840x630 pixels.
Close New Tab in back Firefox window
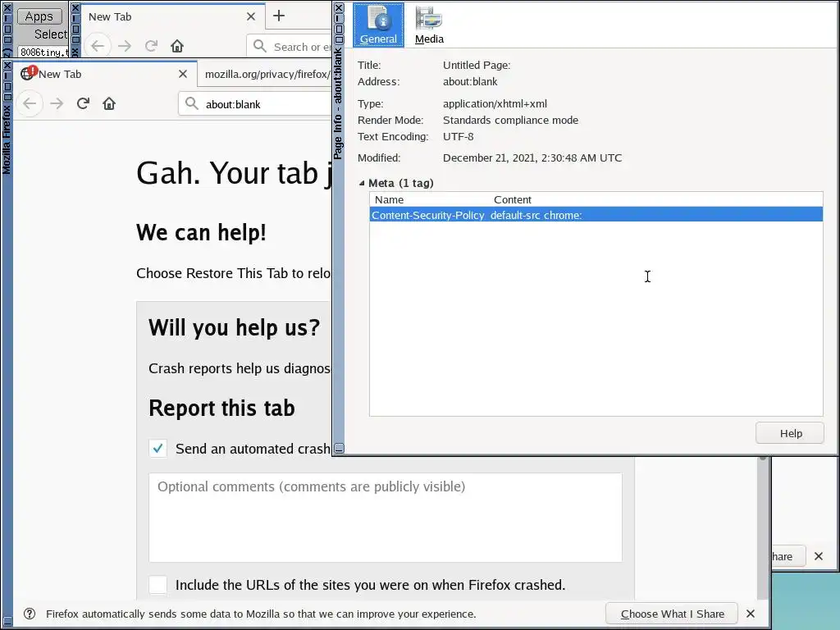click(251, 16)
